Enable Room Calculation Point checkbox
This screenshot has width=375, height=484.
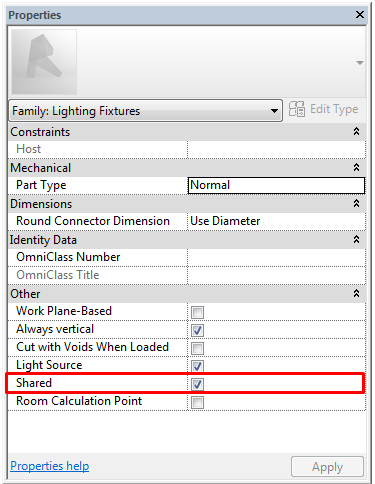pyautogui.click(x=197, y=402)
